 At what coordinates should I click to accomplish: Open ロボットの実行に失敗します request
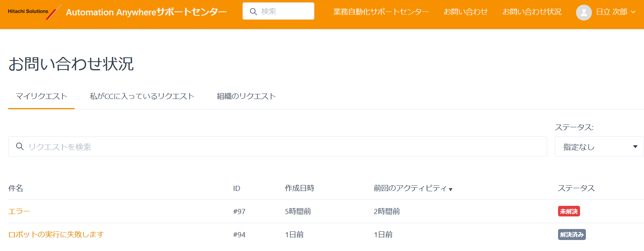pyautogui.click(x=56, y=235)
